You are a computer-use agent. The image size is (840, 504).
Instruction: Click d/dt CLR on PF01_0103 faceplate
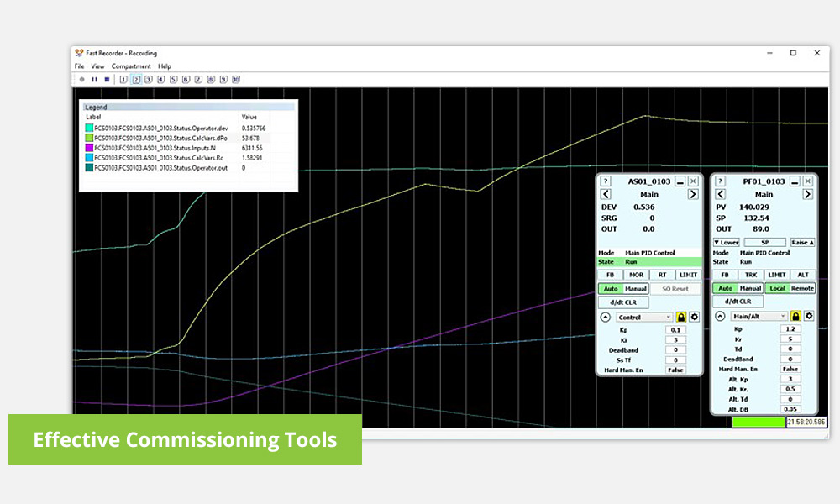pos(738,302)
